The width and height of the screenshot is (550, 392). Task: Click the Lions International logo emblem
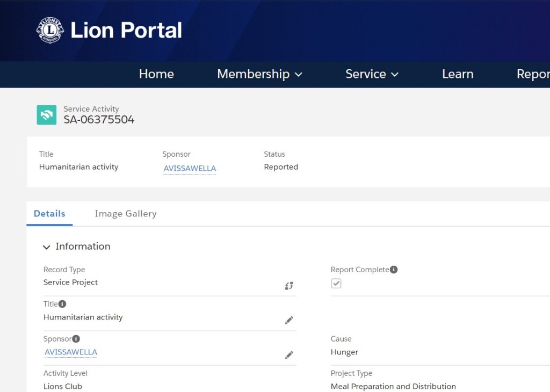tap(50, 30)
